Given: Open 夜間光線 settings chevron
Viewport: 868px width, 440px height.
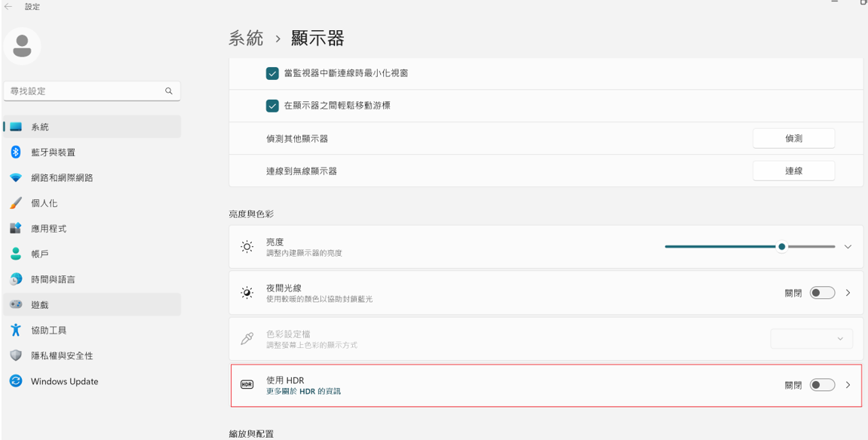Looking at the screenshot, I should point(848,293).
